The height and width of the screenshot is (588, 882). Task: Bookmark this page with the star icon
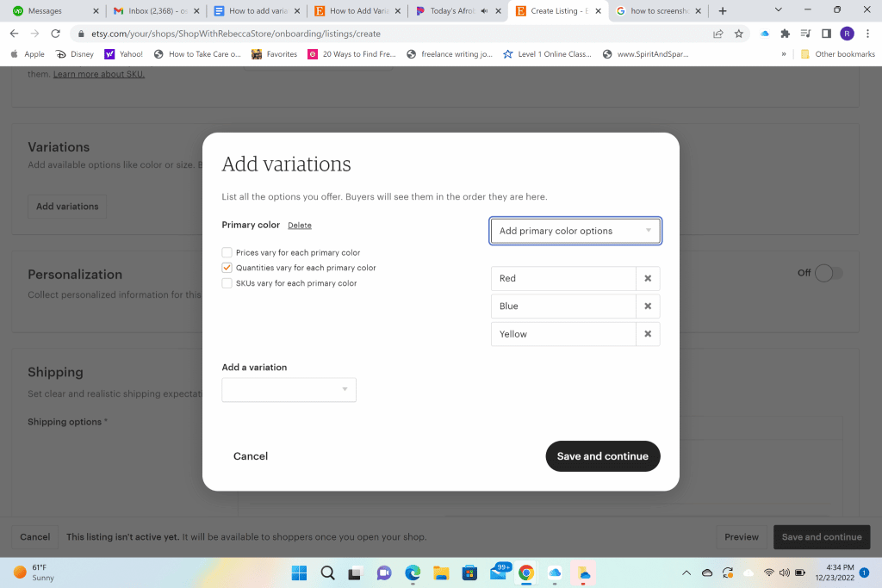click(x=738, y=32)
